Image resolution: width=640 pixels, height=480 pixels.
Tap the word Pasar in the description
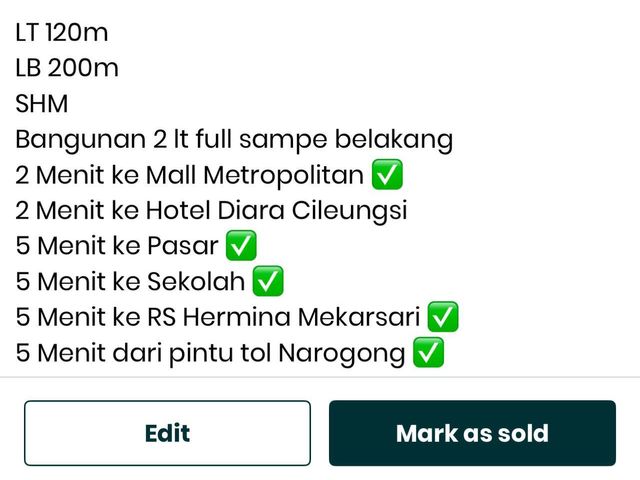coord(182,246)
